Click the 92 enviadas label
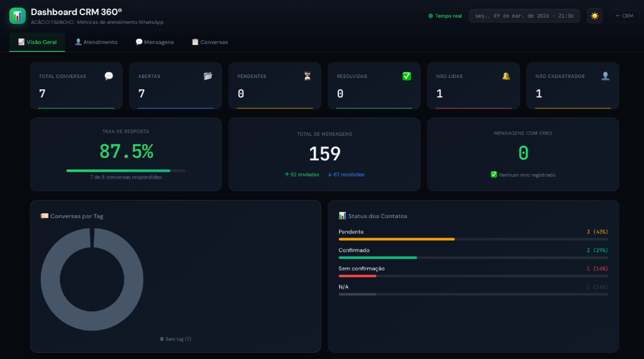This screenshot has height=359, width=644. pos(302,175)
